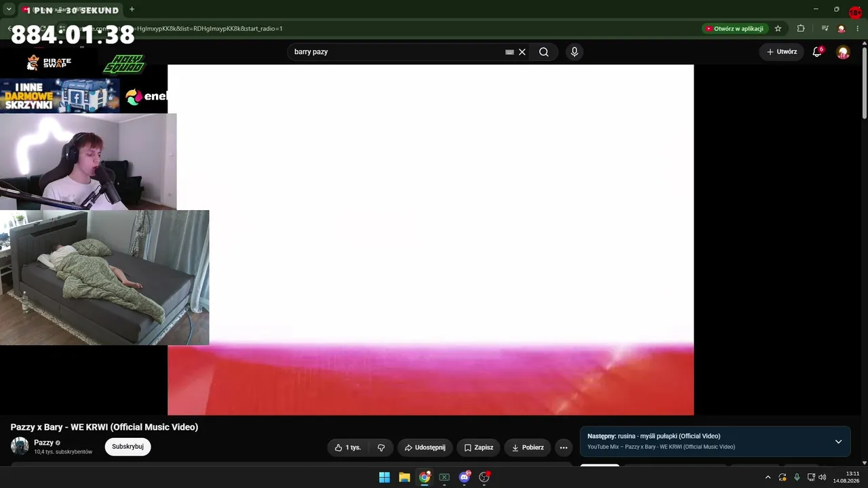Open network settings from system tray
868x488 pixels.
coord(811,477)
